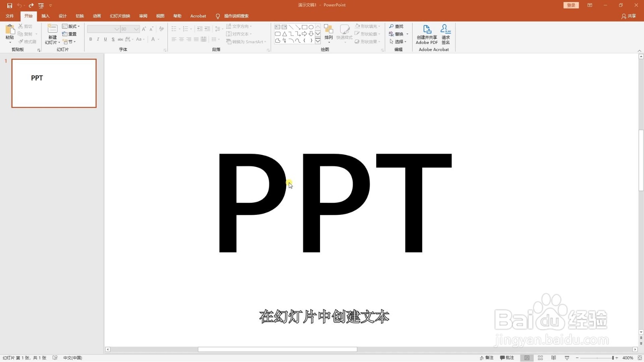The image size is (644, 362).
Task: Click the 批注 button in status bar
Action: click(508, 358)
